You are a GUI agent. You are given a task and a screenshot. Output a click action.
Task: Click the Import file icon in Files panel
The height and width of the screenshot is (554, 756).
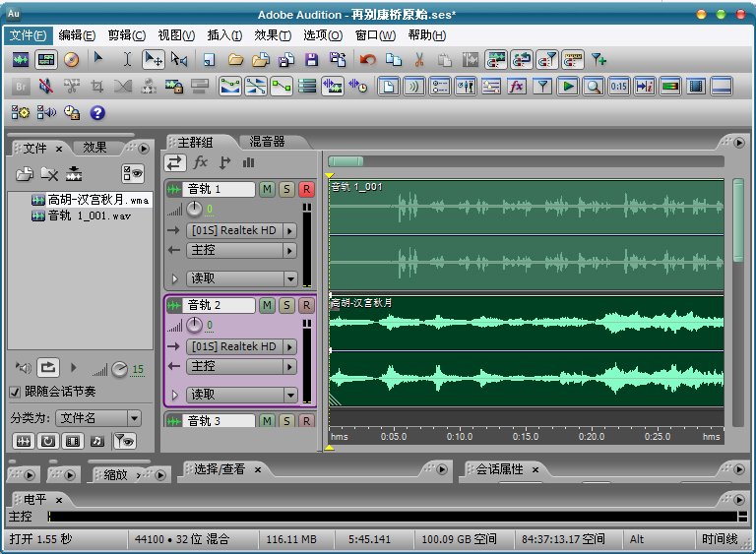click(24, 174)
